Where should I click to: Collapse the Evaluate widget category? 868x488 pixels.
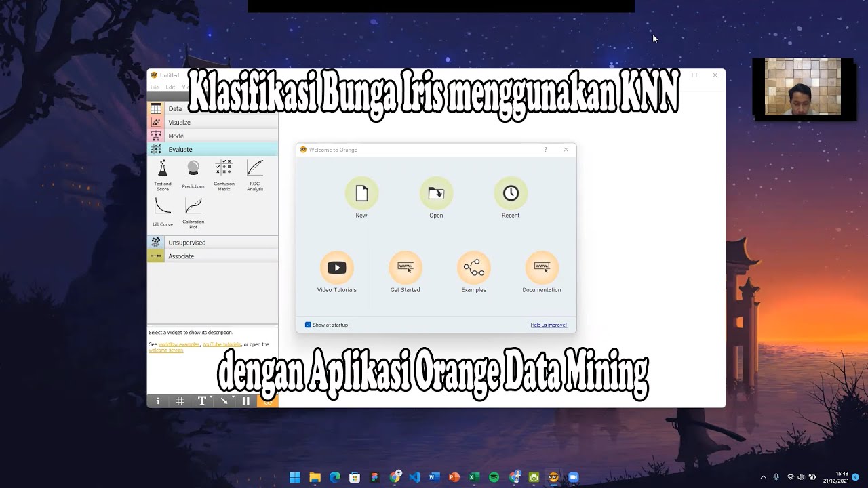coord(213,149)
